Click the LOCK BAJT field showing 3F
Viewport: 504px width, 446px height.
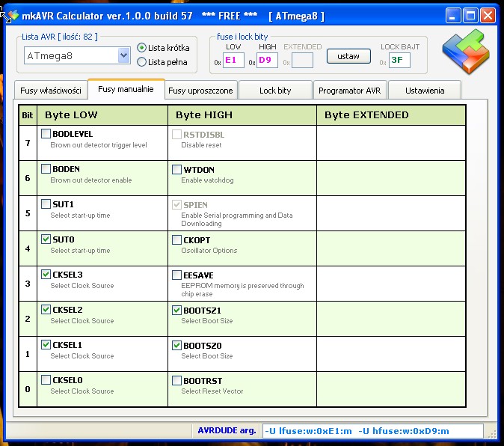click(399, 60)
